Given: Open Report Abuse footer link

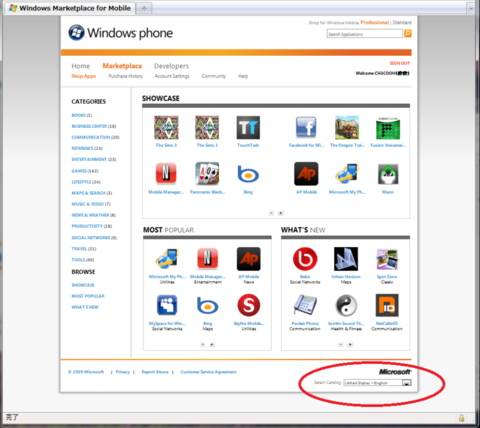Looking at the screenshot, I should pyautogui.click(x=155, y=372).
